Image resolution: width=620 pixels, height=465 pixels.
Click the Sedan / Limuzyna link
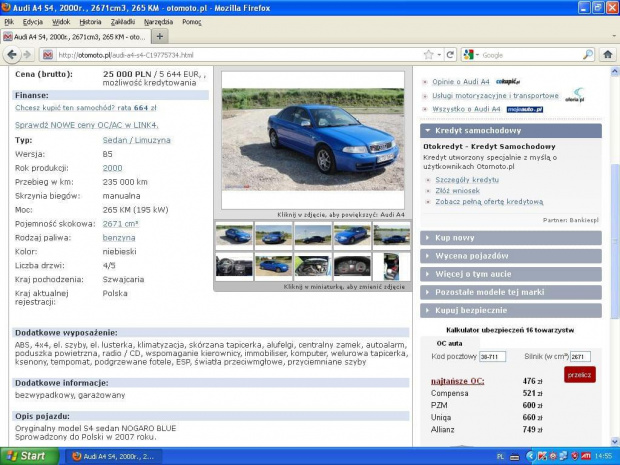point(136,140)
